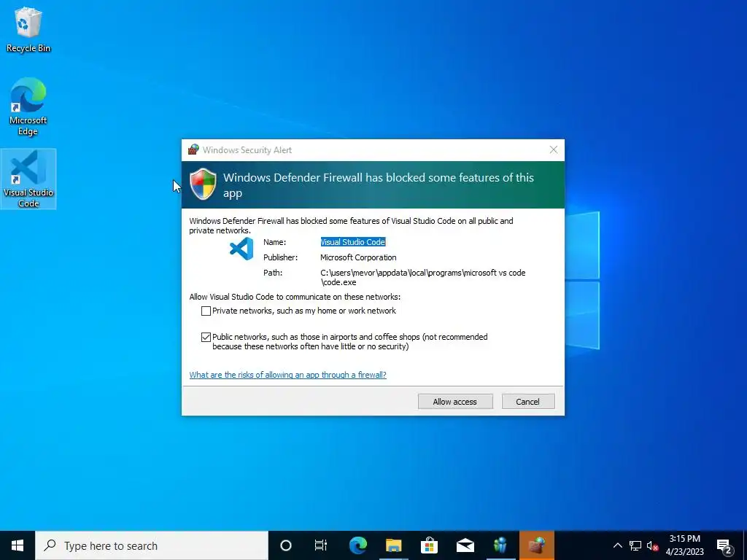Viewport: 747px width, 560px height.
Task: Click the firewall shield icon in the banner
Action: coord(203,184)
